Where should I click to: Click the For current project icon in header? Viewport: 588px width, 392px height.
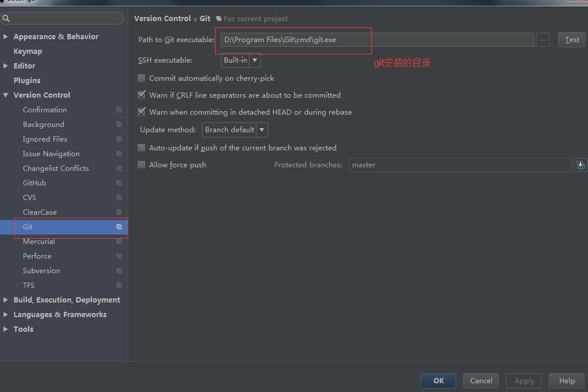[x=218, y=18]
